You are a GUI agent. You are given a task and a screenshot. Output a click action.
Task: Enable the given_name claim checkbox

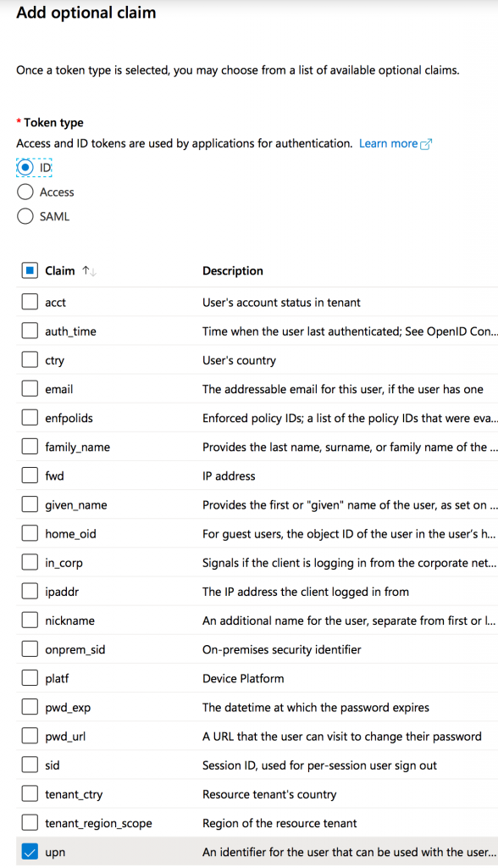pos(30,505)
